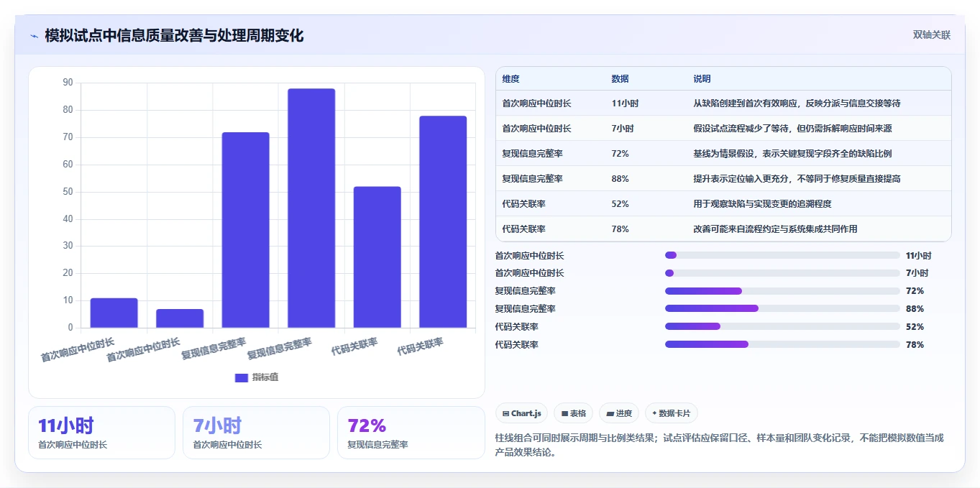The width and height of the screenshot is (980, 488).
Task: Click the chart bar with value 7
Action: 180,318
